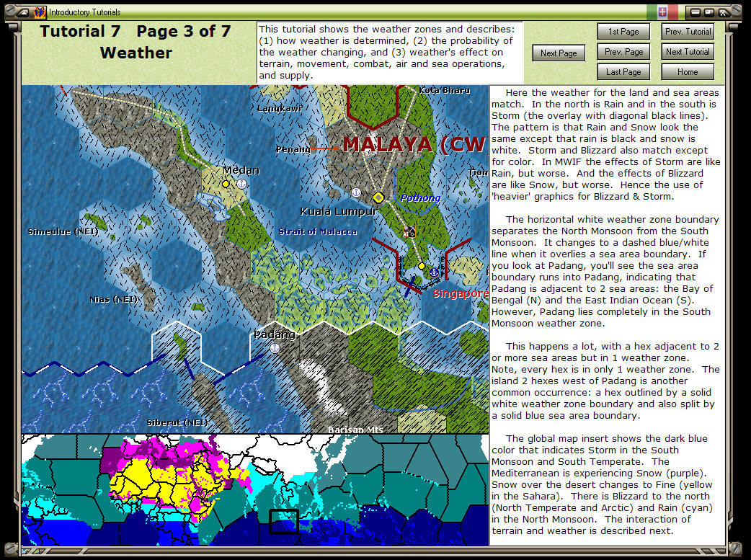
Task: Click the factory resource icon on the Malayan railway
Action: coord(409,231)
